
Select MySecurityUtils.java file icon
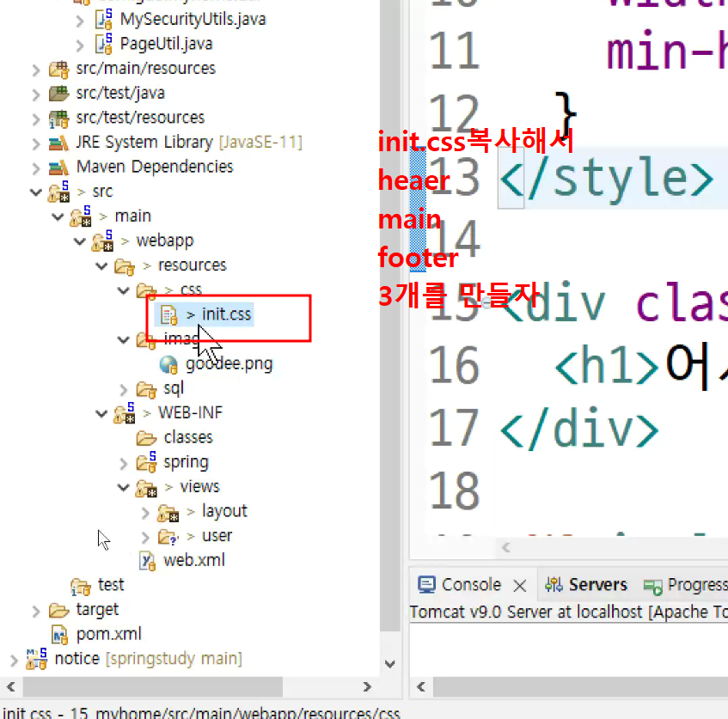103,20
